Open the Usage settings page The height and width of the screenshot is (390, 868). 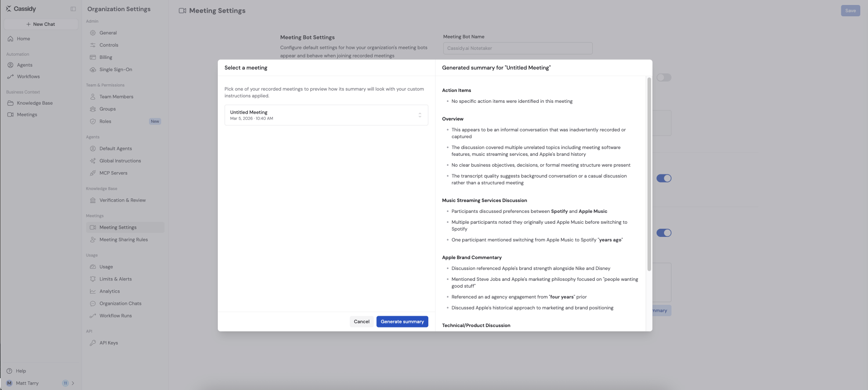point(125,267)
